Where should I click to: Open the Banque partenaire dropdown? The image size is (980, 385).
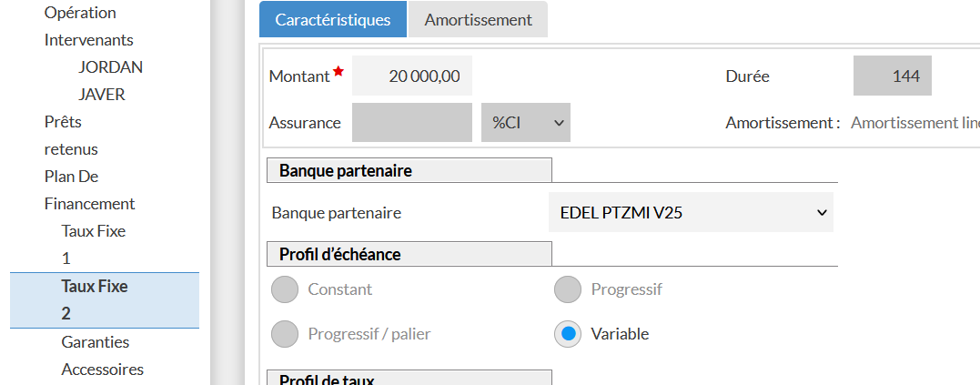tap(691, 213)
